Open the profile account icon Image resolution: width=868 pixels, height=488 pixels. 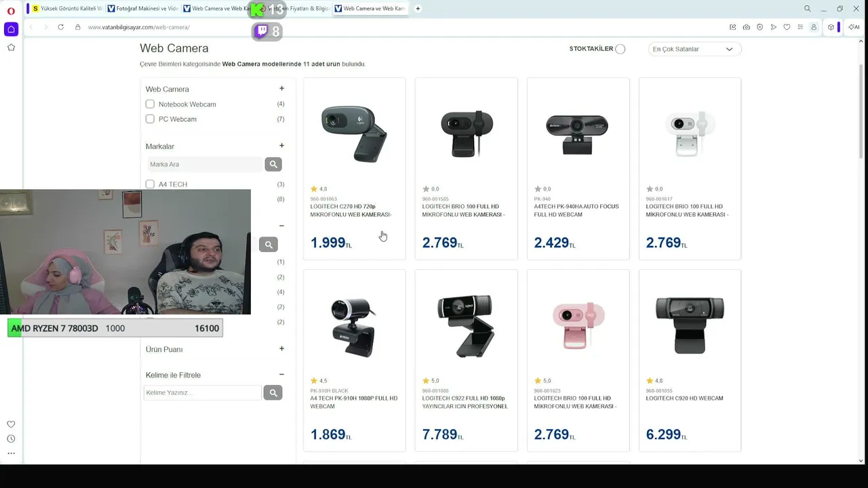click(x=814, y=27)
